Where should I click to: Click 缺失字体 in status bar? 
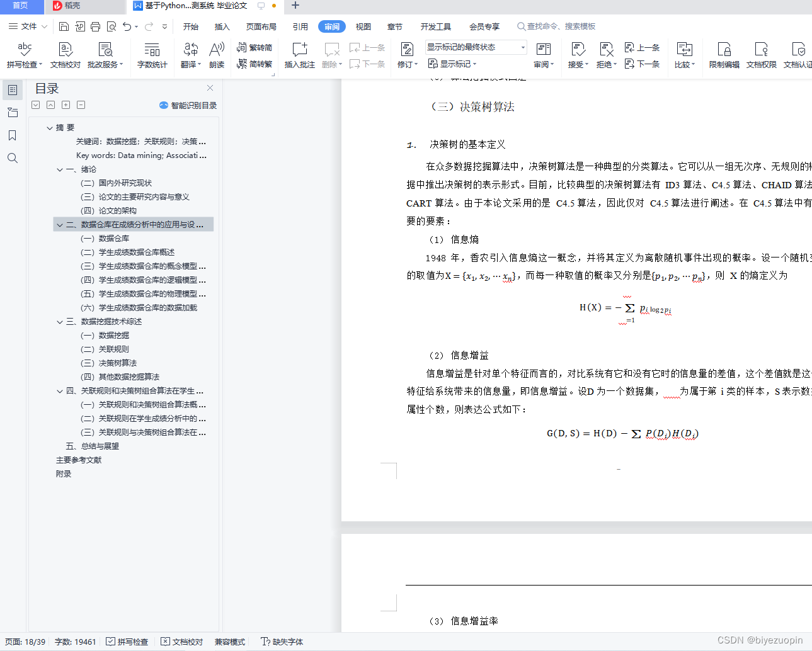click(282, 642)
